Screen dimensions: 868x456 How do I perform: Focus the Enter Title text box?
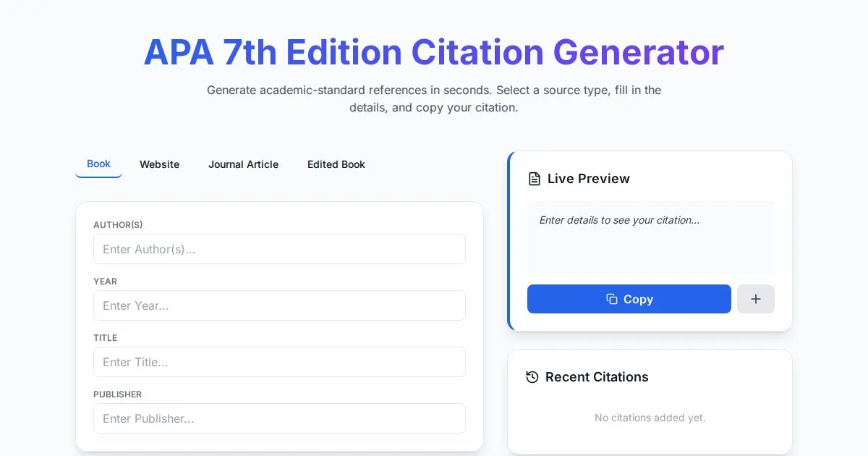click(x=279, y=362)
